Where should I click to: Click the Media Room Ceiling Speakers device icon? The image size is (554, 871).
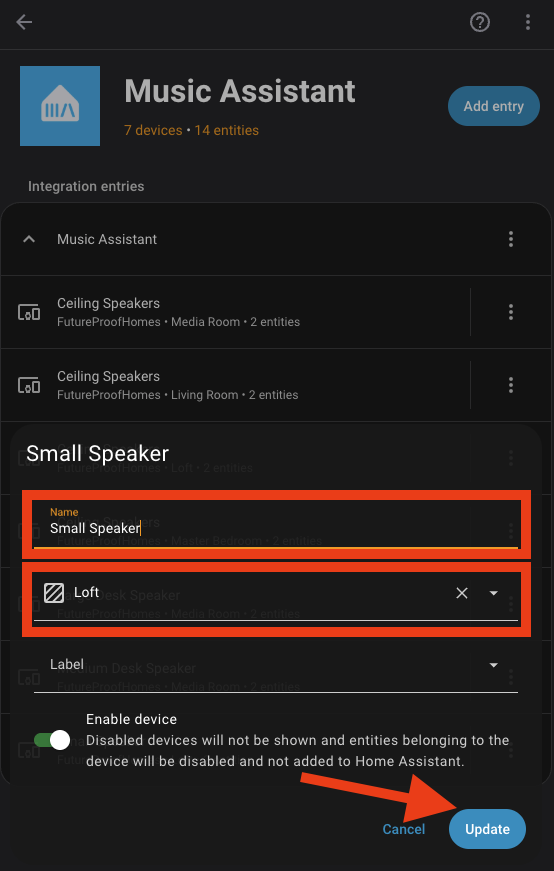tap(29, 312)
